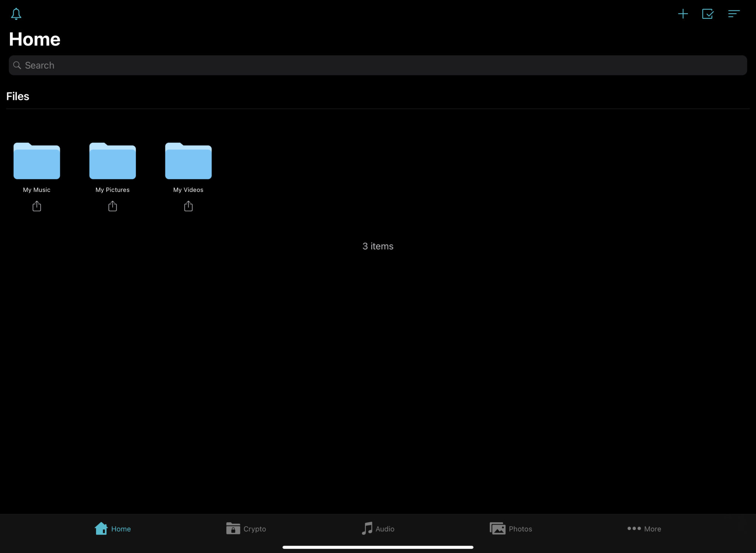The height and width of the screenshot is (553, 756).
Task: Open the sort options menu icon
Action: pyautogui.click(x=733, y=14)
